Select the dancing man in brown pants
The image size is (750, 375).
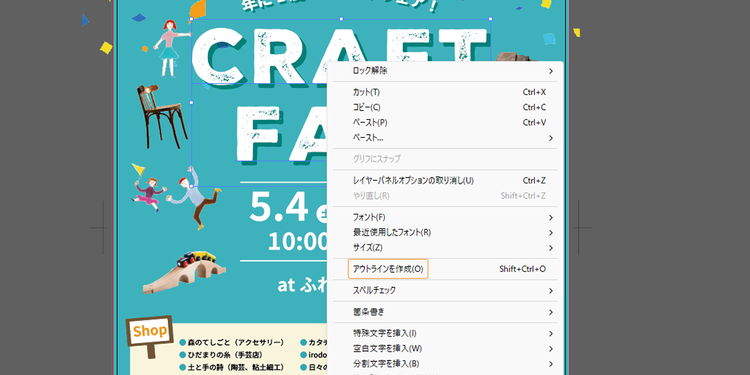pyautogui.click(x=194, y=198)
